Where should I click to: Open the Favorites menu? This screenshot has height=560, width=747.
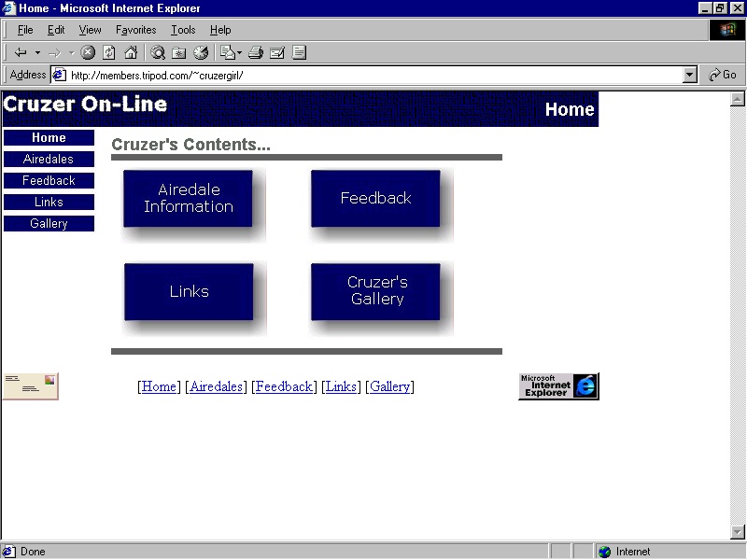[135, 30]
